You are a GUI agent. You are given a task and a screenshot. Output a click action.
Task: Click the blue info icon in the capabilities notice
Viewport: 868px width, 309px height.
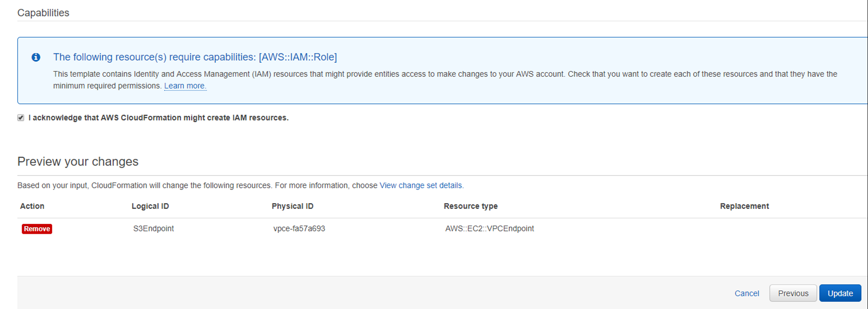click(36, 57)
